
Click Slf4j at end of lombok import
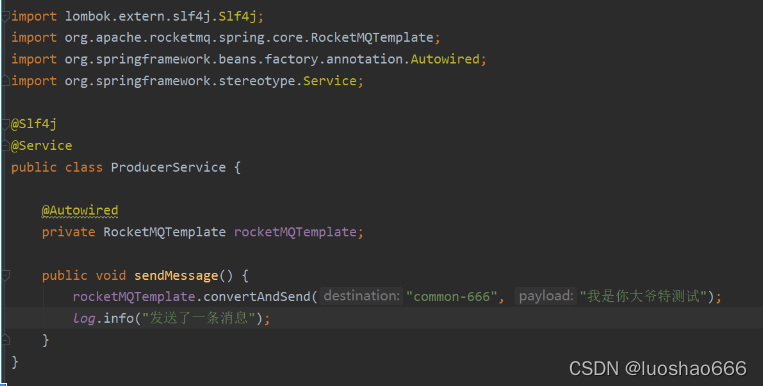(237, 17)
